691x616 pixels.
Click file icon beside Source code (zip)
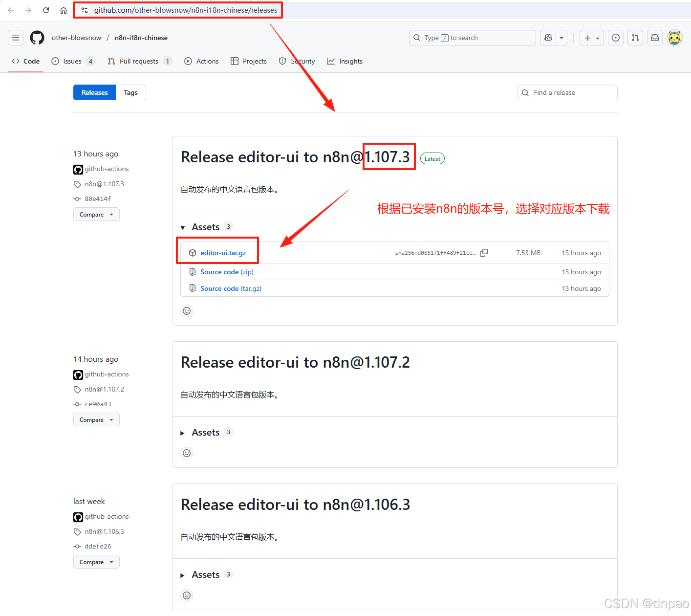(x=193, y=272)
